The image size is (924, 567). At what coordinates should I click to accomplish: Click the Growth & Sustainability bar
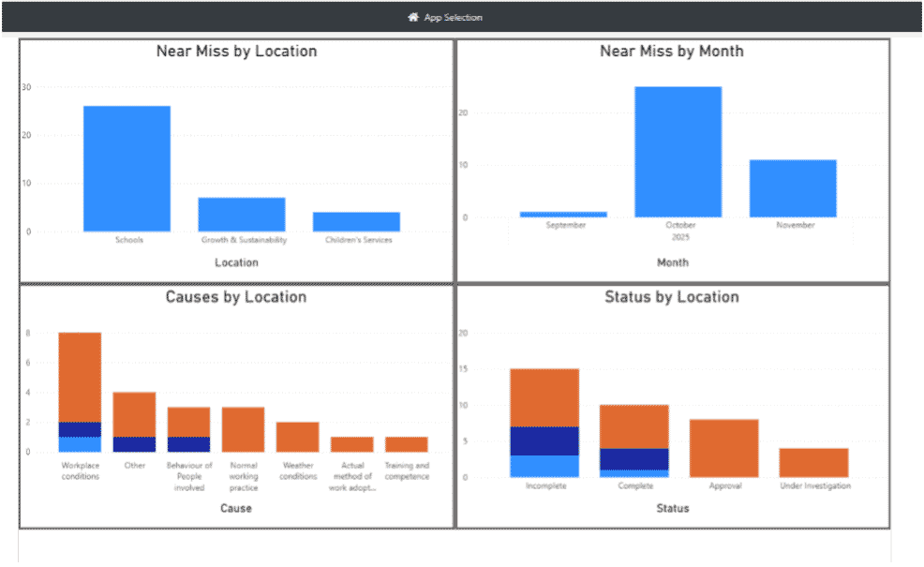tap(241, 215)
